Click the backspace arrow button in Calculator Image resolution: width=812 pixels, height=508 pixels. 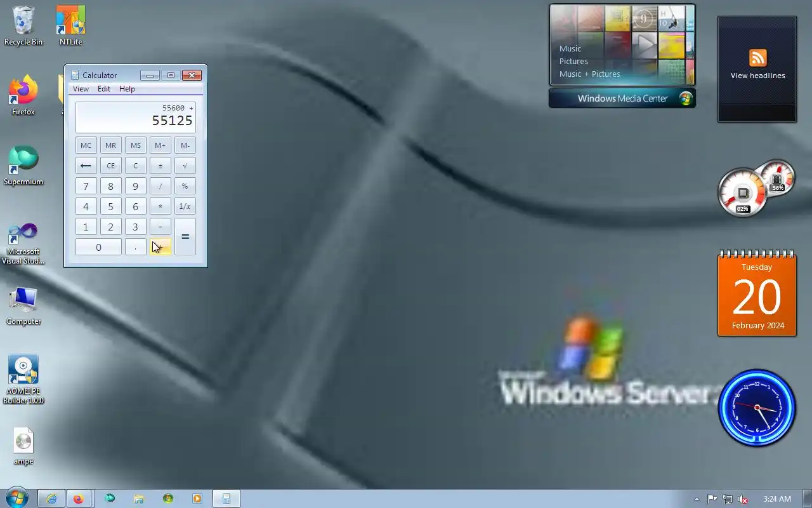[86, 166]
